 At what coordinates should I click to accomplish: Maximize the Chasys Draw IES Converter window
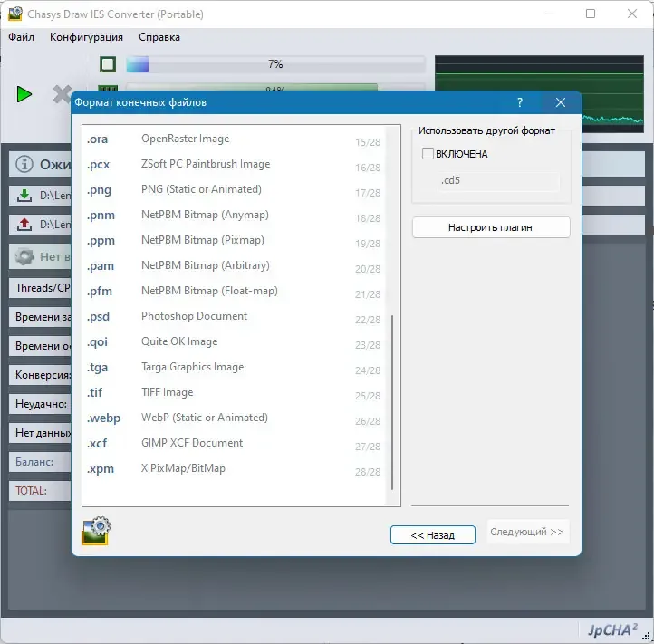point(591,14)
